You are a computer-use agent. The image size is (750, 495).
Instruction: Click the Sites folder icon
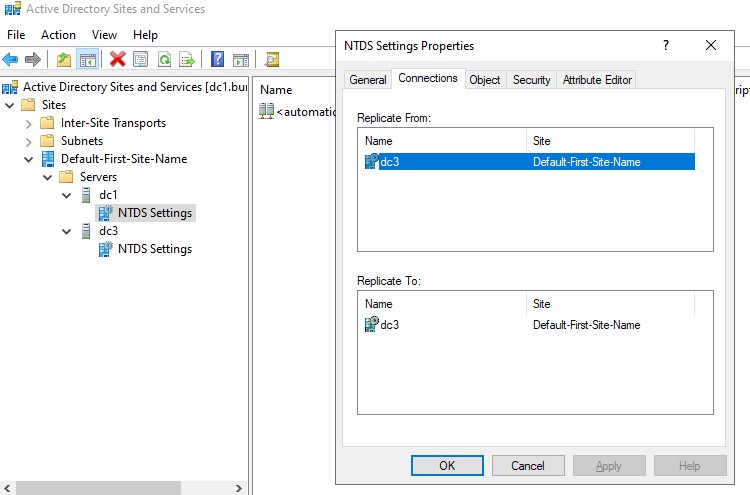pyautogui.click(x=29, y=105)
